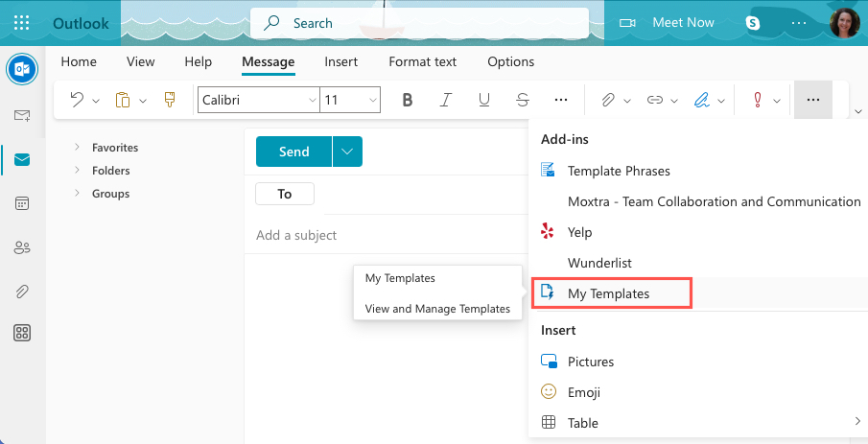Toggle italic formatting
Image resolution: width=868 pixels, height=444 pixels.
click(445, 100)
